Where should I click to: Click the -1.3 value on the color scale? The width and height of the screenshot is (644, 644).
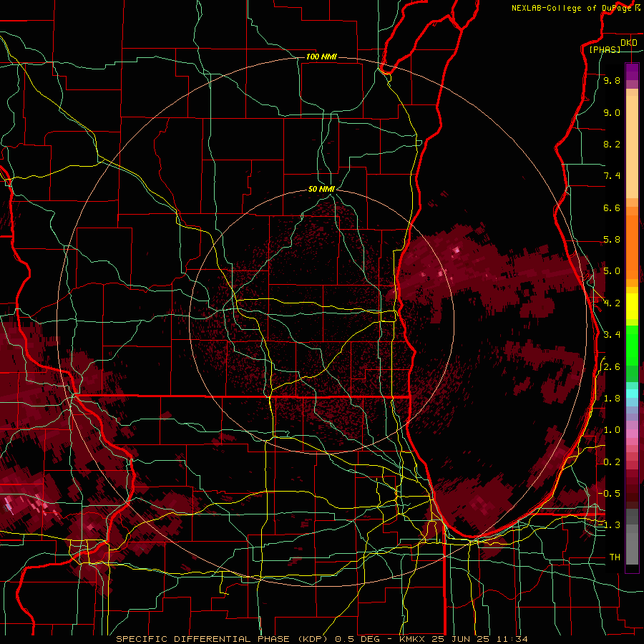click(609, 525)
